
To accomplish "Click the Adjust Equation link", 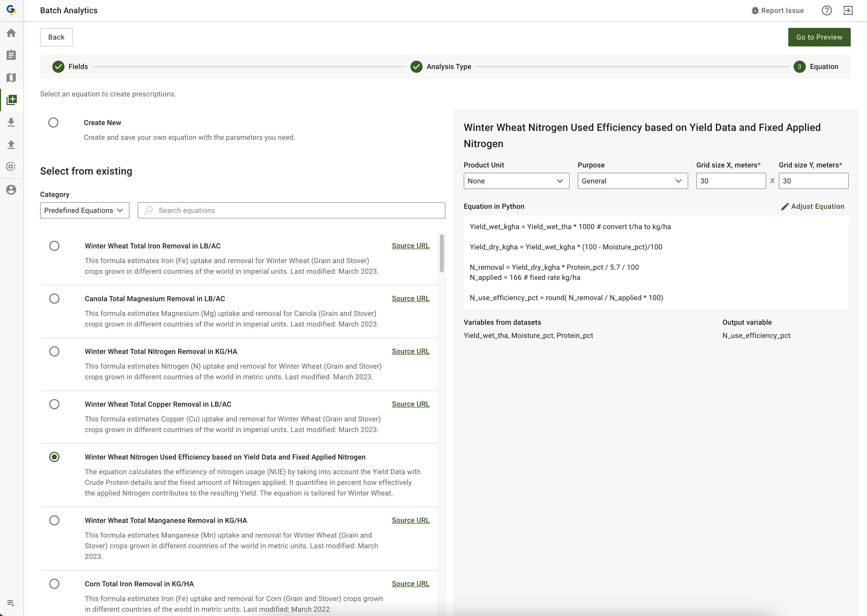I will pos(813,206).
